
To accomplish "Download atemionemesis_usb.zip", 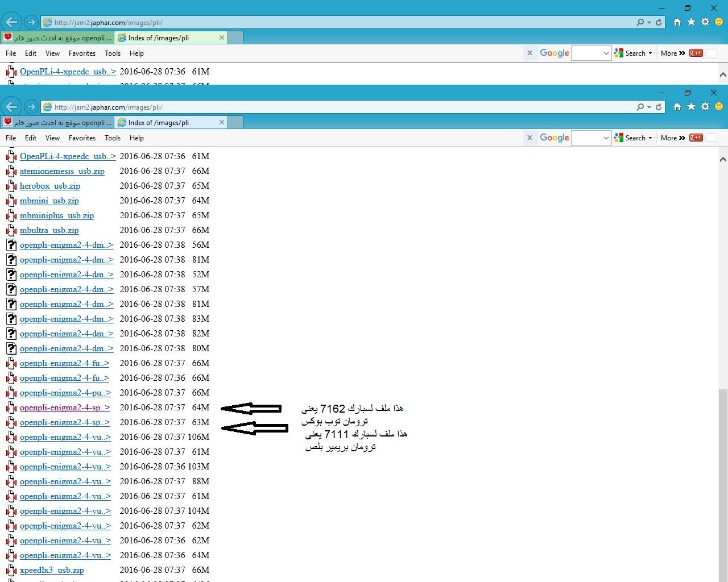I will [x=62, y=171].
